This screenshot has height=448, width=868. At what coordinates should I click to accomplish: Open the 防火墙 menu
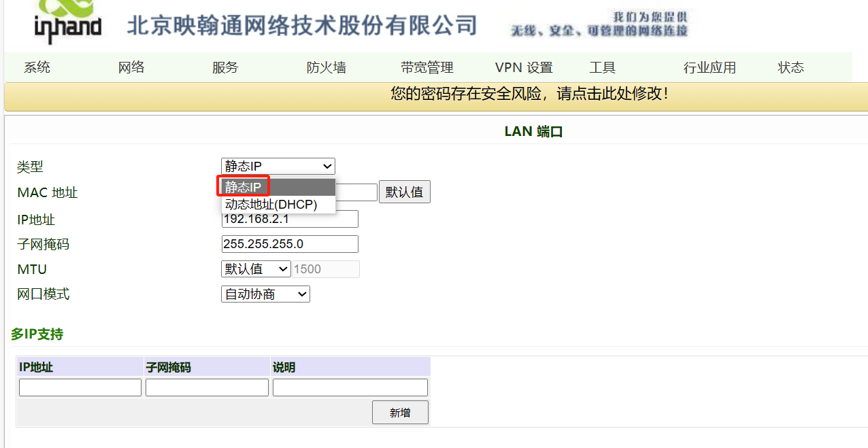tap(327, 67)
